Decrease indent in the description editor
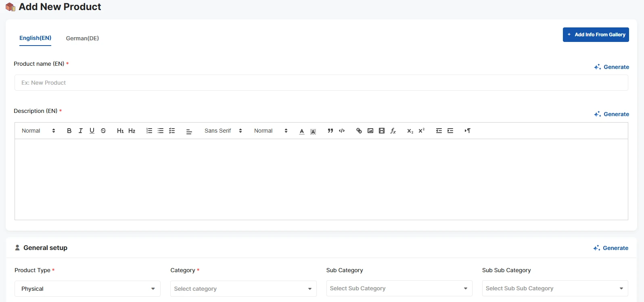Image resolution: width=644 pixels, height=302 pixels. (x=439, y=131)
